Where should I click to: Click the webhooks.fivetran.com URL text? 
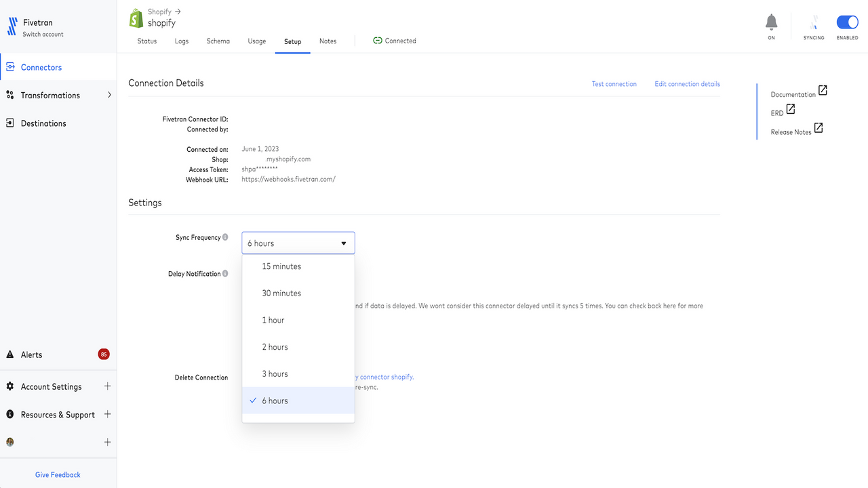pos(289,180)
